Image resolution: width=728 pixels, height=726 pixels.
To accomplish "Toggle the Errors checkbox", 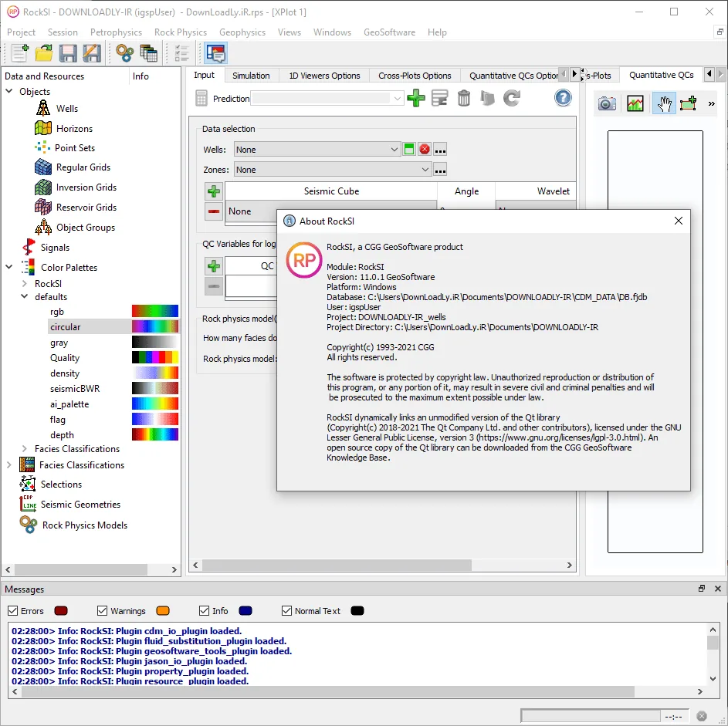I will tap(13, 611).
